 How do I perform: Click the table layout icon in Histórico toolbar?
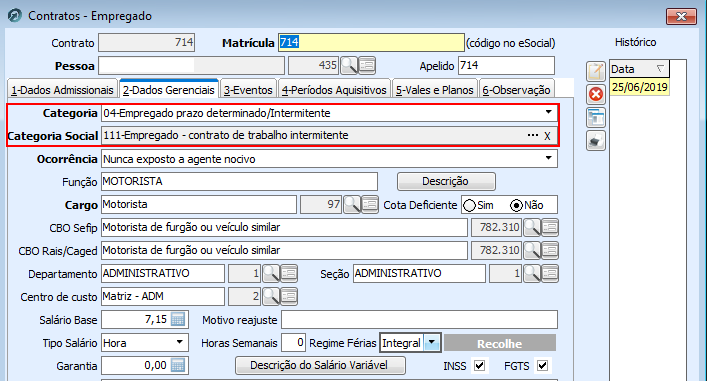596,118
